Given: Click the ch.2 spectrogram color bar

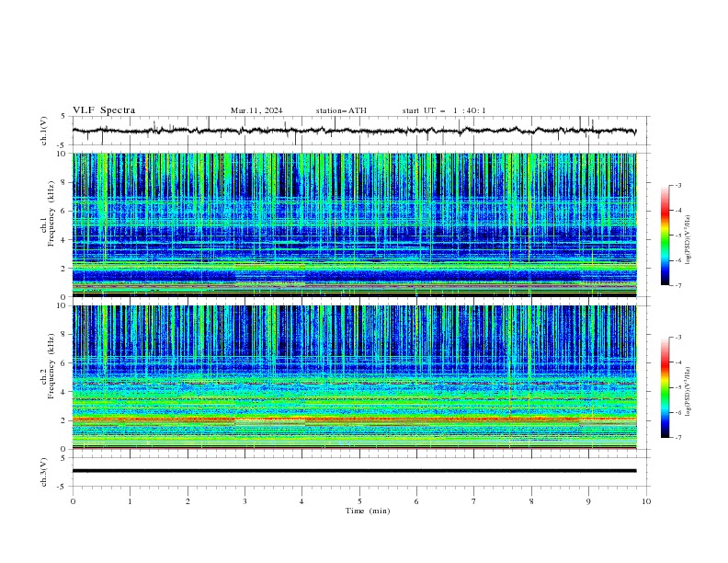Looking at the screenshot, I should (665, 387).
